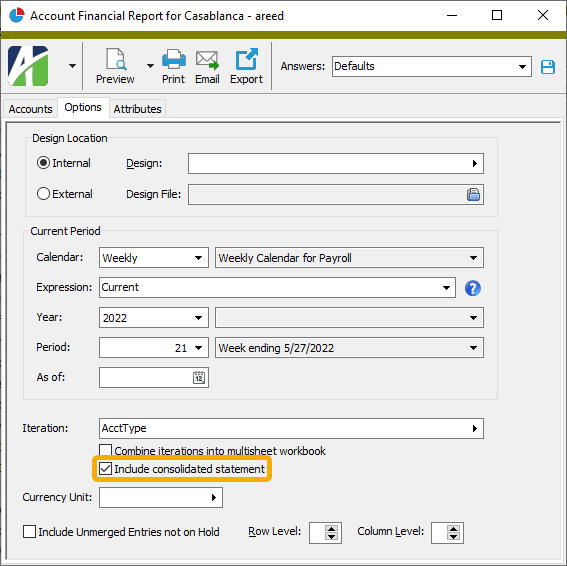Click the Export icon
The width and height of the screenshot is (567, 566).
(x=247, y=59)
